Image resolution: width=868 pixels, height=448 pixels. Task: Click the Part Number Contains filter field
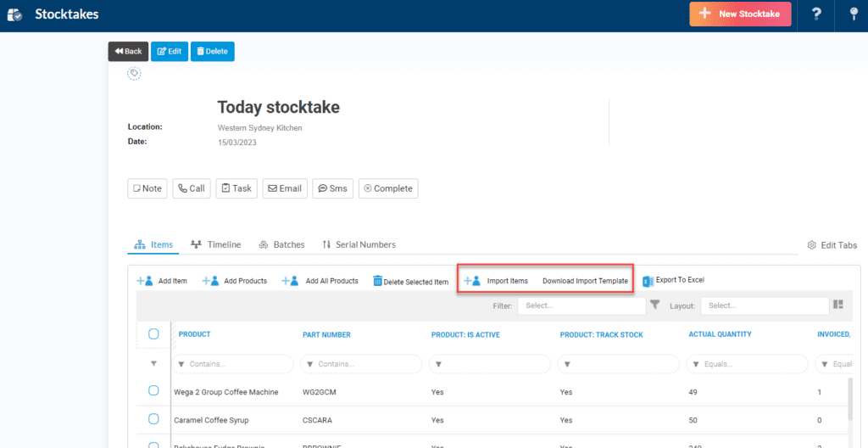(361, 364)
